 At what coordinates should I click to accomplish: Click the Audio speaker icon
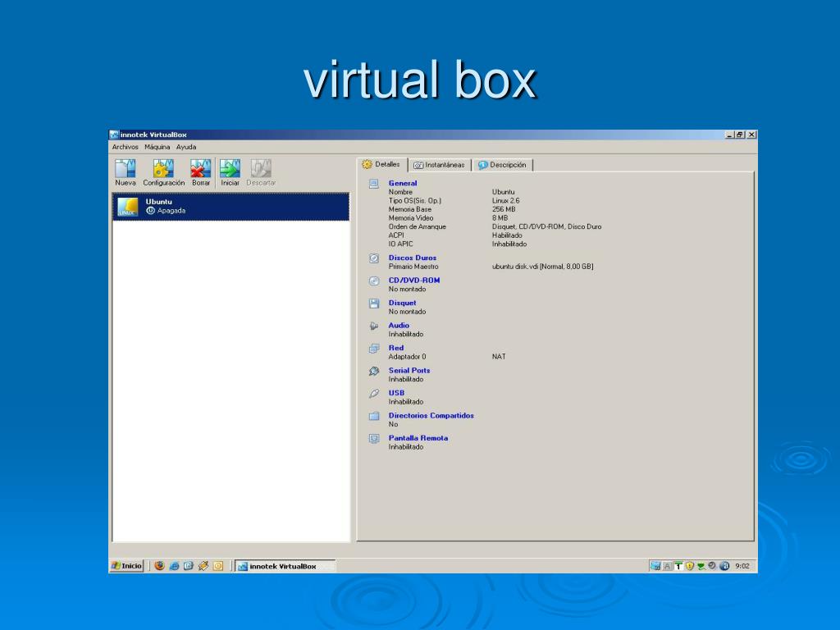click(374, 326)
